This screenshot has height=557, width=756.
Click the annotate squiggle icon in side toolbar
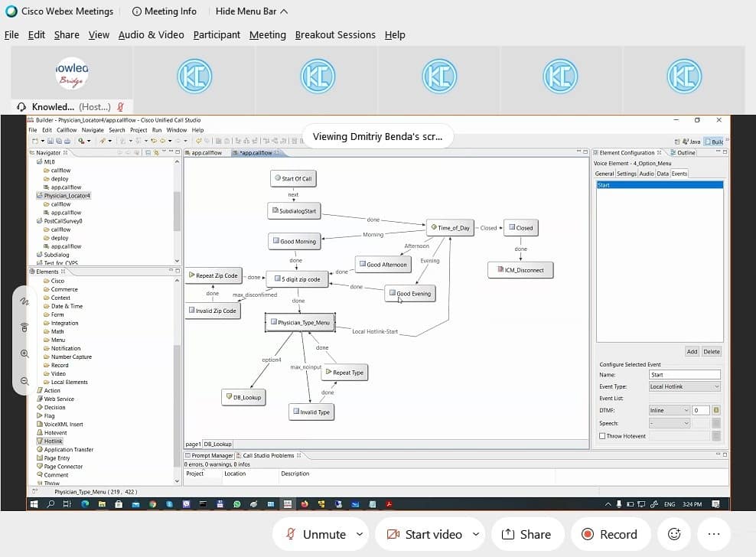24,301
